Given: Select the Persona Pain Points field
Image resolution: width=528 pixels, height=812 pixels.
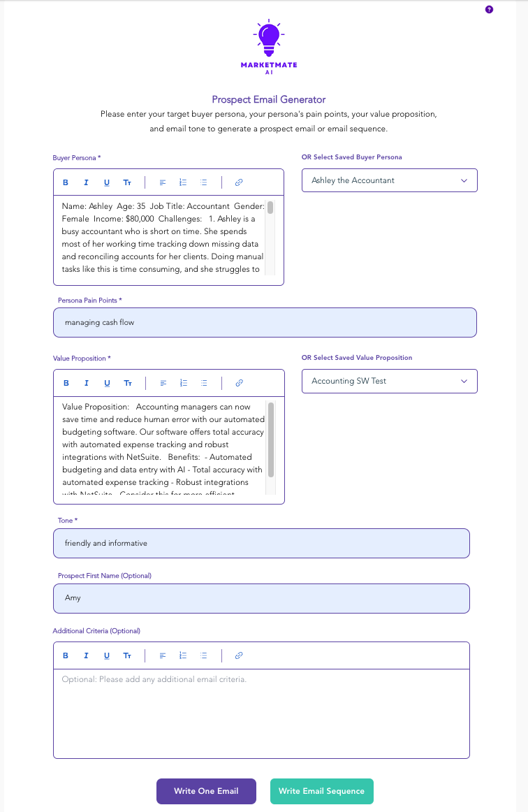Looking at the screenshot, I should tap(265, 322).
